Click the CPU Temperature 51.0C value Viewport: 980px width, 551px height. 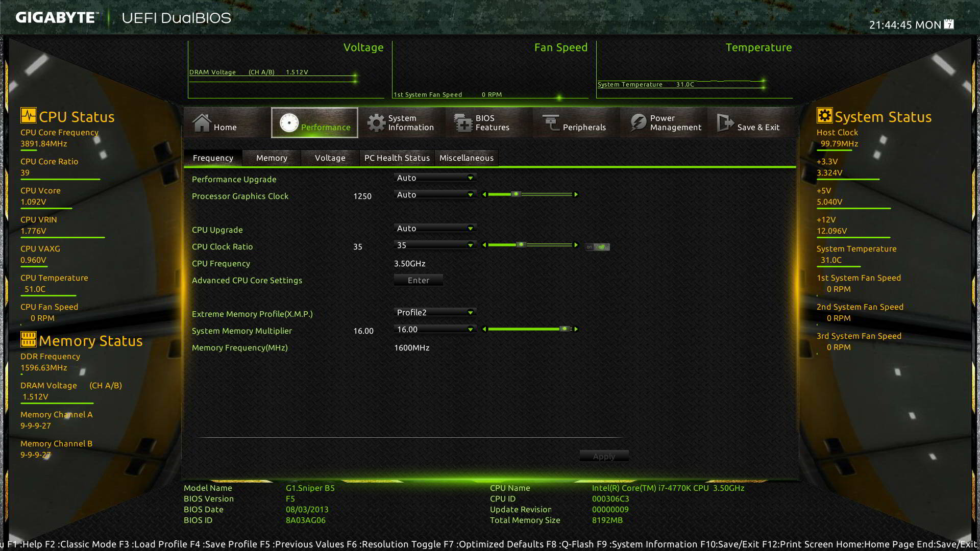click(x=35, y=289)
